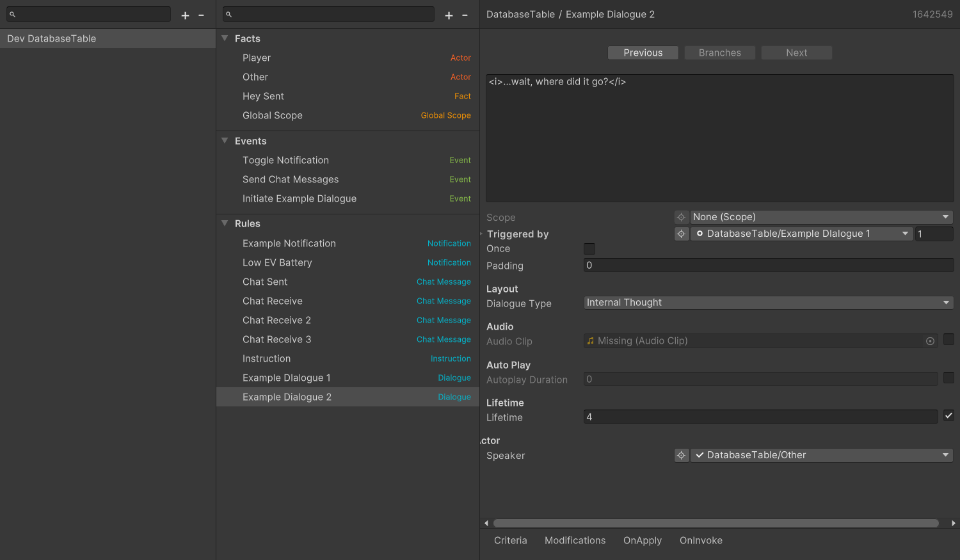Click the Previous button
The image size is (960, 560).
pyautogui.click(x=643, y=53)
